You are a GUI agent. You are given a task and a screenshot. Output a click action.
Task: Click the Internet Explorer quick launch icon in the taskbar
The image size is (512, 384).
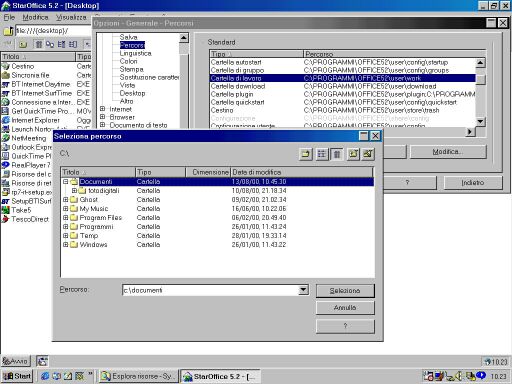tap(45, 376)
